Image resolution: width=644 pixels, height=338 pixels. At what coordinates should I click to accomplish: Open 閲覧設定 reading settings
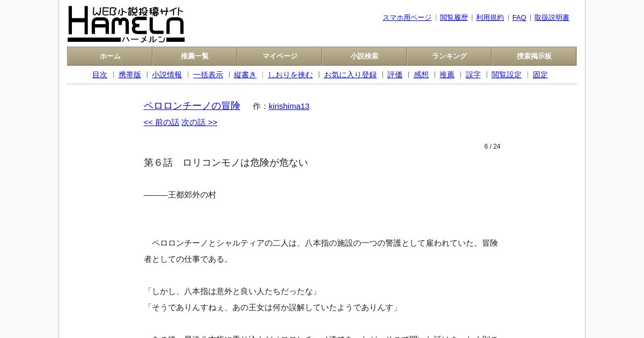[507, 75]
